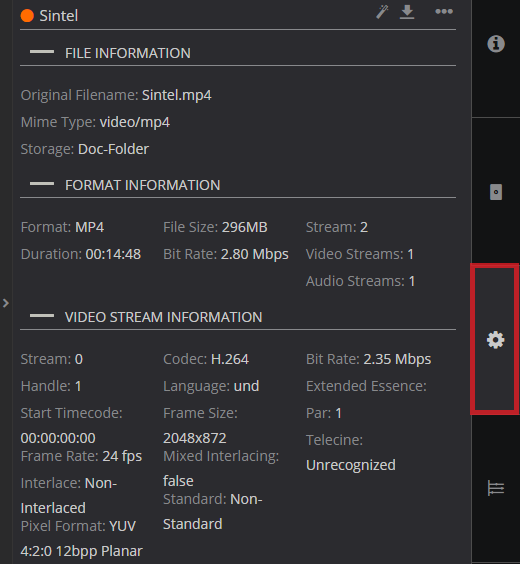The image size is (520, 564).
Task: Click the Sintel item title
Action: click(59, 16)
